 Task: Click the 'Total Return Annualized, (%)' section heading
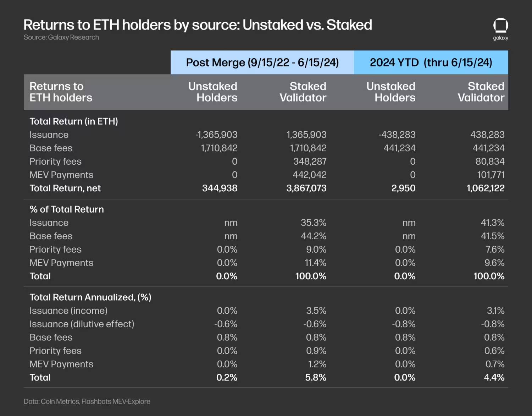click(x=90, y=297)
